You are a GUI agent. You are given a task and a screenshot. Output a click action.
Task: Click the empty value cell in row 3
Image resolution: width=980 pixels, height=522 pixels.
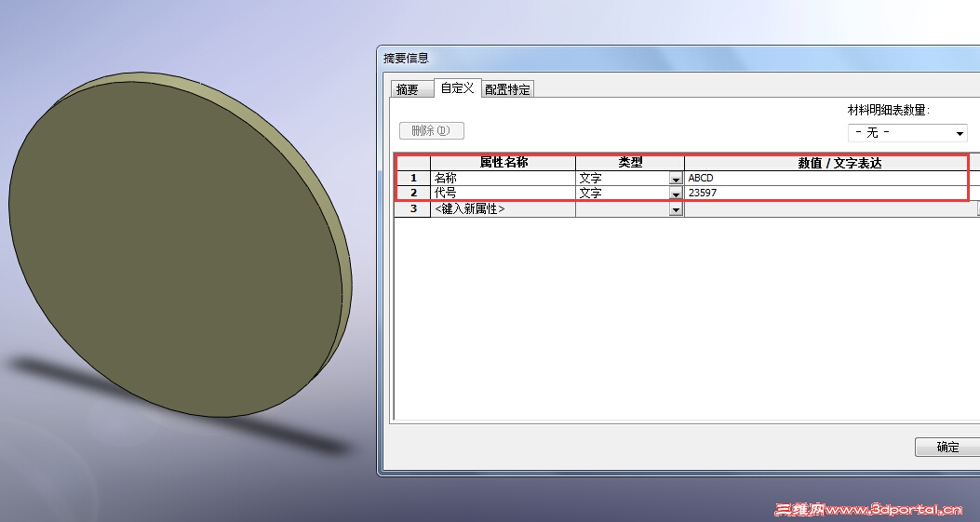pos(831,208)
